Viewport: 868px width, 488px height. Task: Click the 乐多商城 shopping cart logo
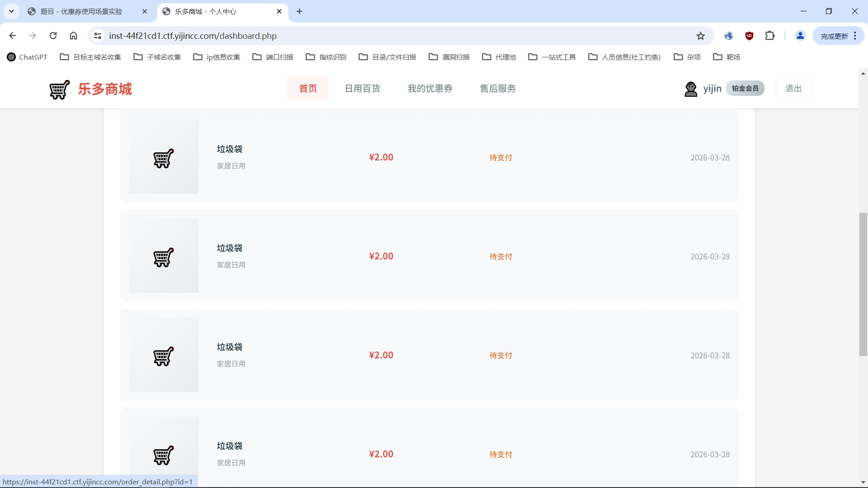point(60,89)
